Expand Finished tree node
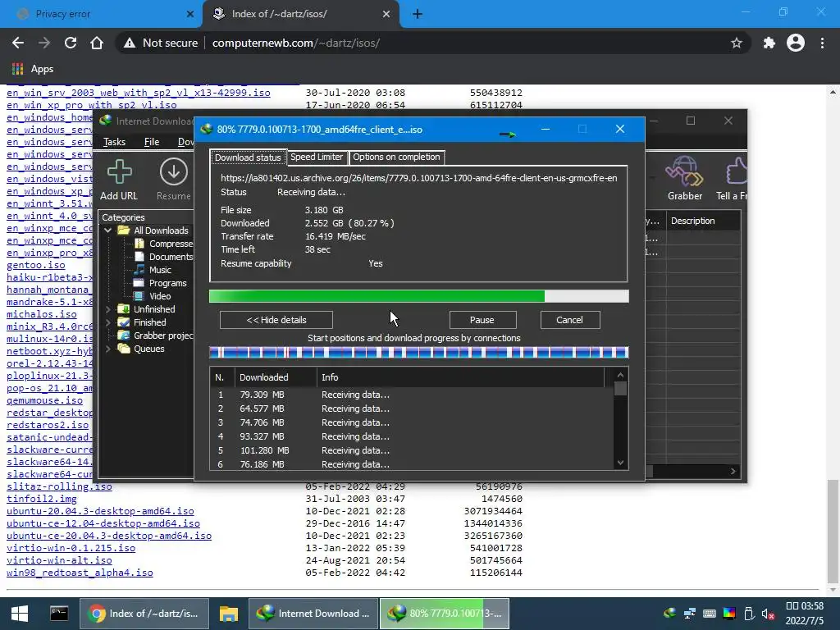The height and width of the screenshot is (630, 840). click(x=108, y=322)
